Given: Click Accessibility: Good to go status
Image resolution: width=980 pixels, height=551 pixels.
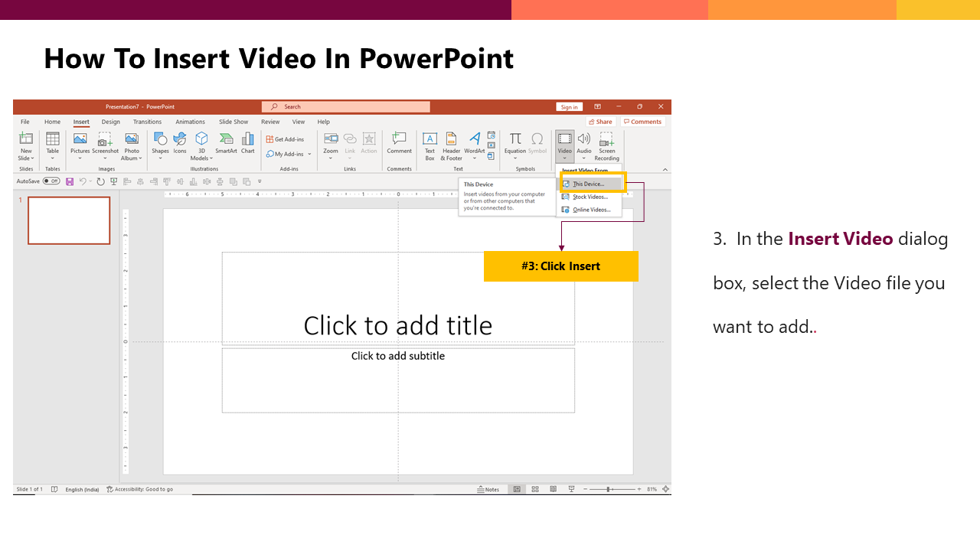Looking at the screenshot, I should coord(140,489).
